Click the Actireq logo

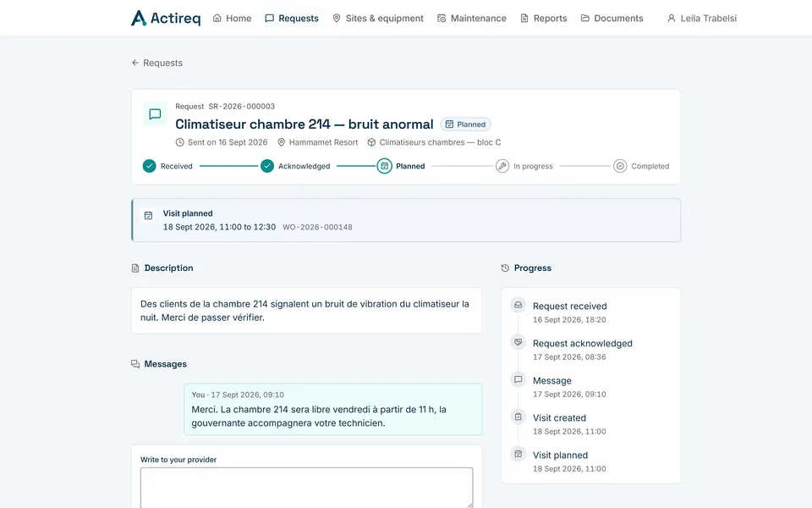click(x=166, y=18)
